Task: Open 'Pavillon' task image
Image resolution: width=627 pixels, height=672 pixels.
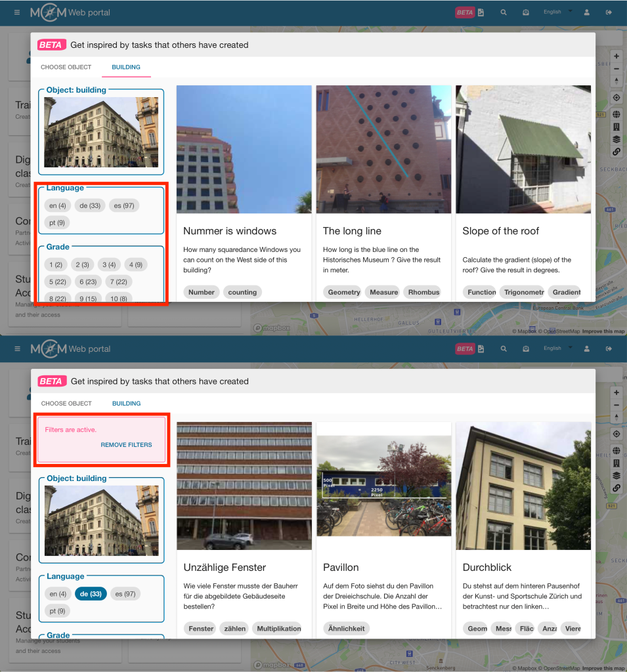Action: tap(384, 486)
